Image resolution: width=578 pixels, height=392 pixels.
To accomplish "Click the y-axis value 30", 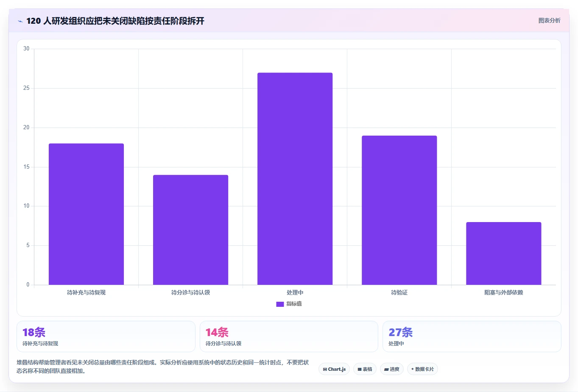I will (x=26, y=49).
